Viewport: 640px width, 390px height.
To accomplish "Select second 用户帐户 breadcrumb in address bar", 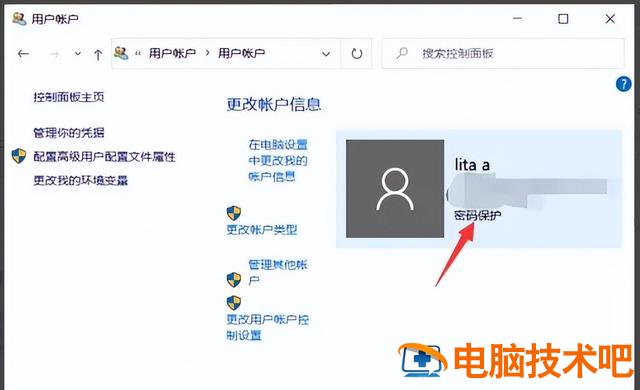I will [x=241, y=53].
